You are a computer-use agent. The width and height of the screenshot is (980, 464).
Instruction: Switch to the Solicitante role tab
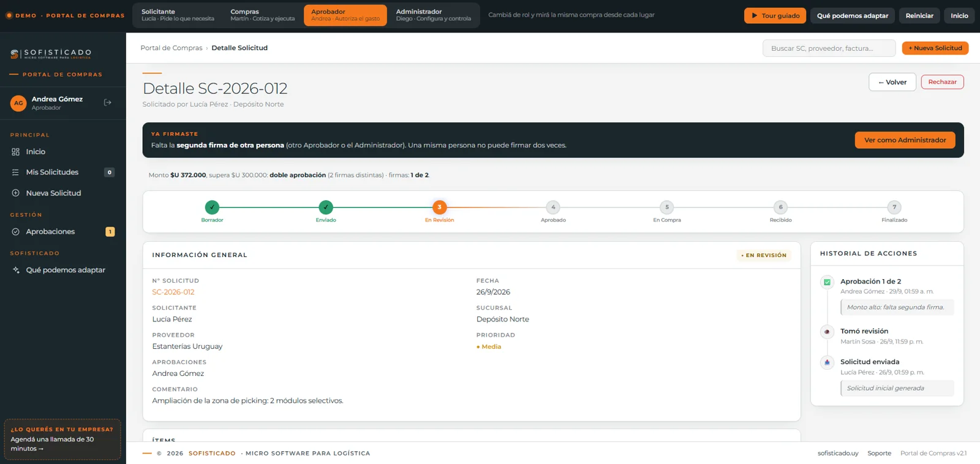tap(178, 15)
